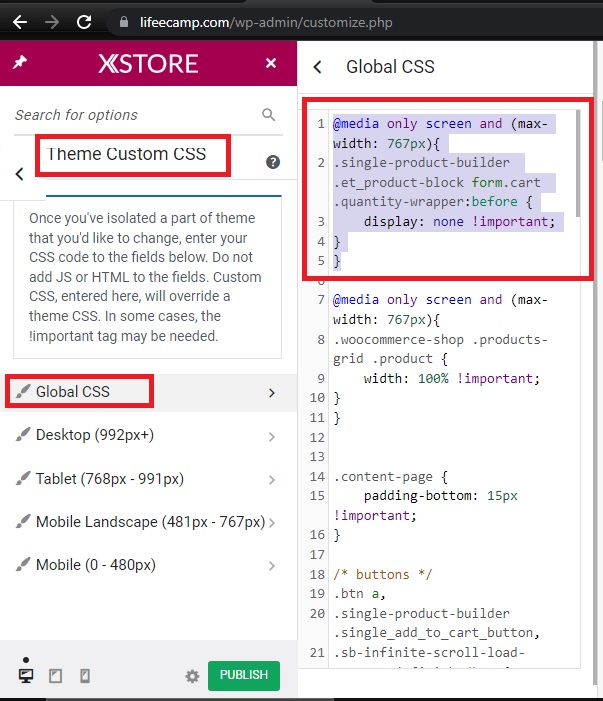Click '.content-page {' on line 14
Screen dimensions: 603x701
[x=391, y=477]
